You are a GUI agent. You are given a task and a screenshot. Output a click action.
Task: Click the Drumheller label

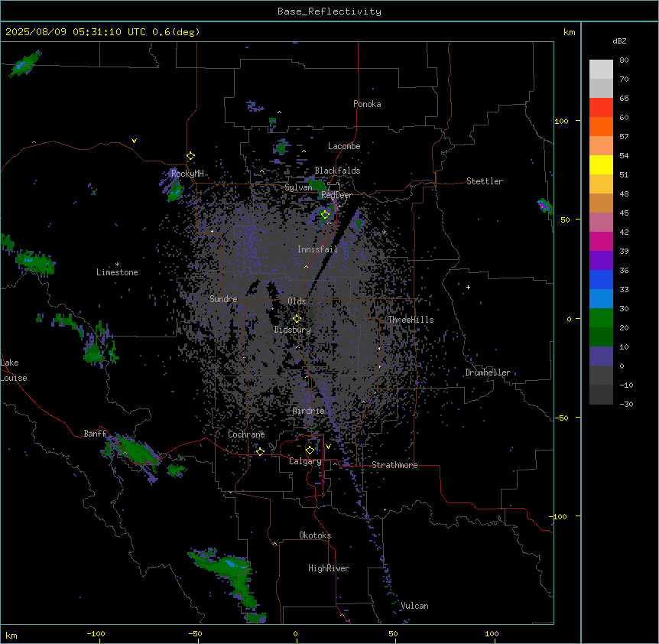click(488, 372)
